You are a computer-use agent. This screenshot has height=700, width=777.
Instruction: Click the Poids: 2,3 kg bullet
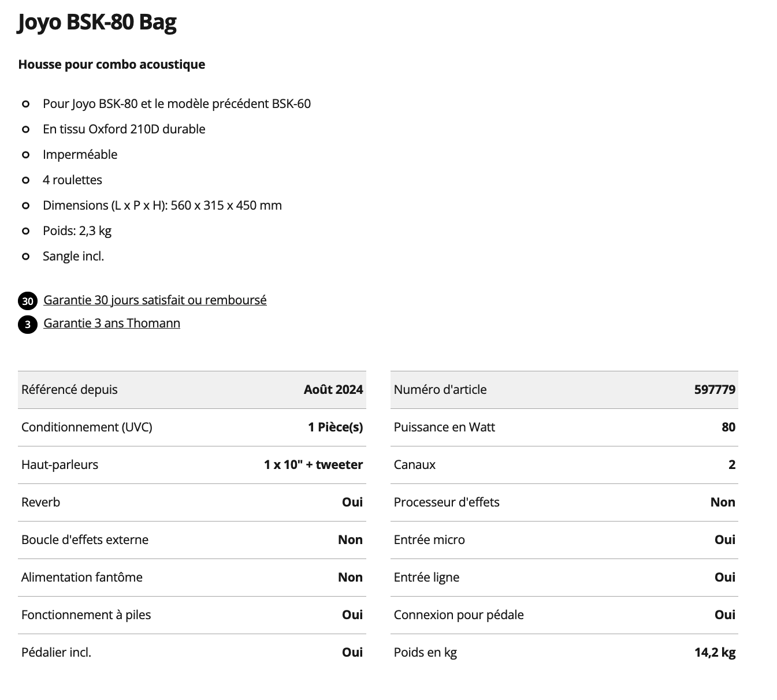77,231
